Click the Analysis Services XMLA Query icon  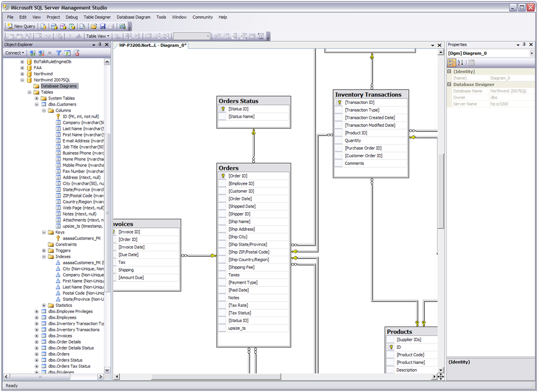click(72, 26)
